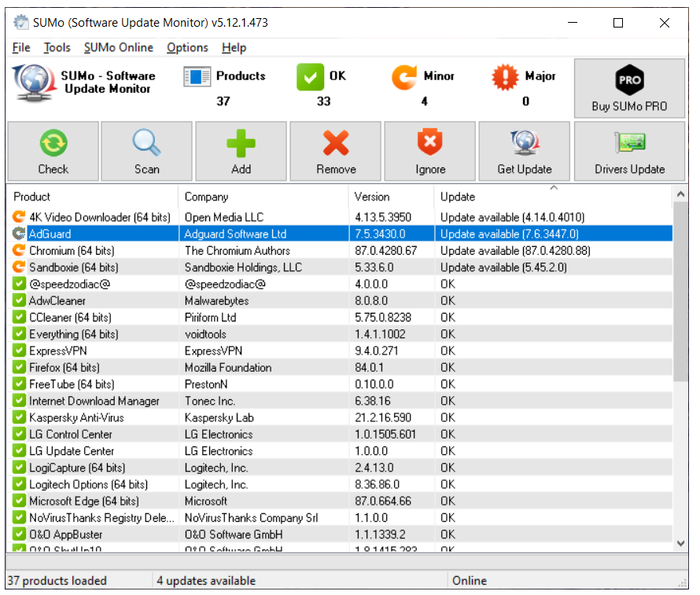The width and height of the screenshot is (700, 595).
Task: Click Firefox green check icon
Action: coord(19,367)
